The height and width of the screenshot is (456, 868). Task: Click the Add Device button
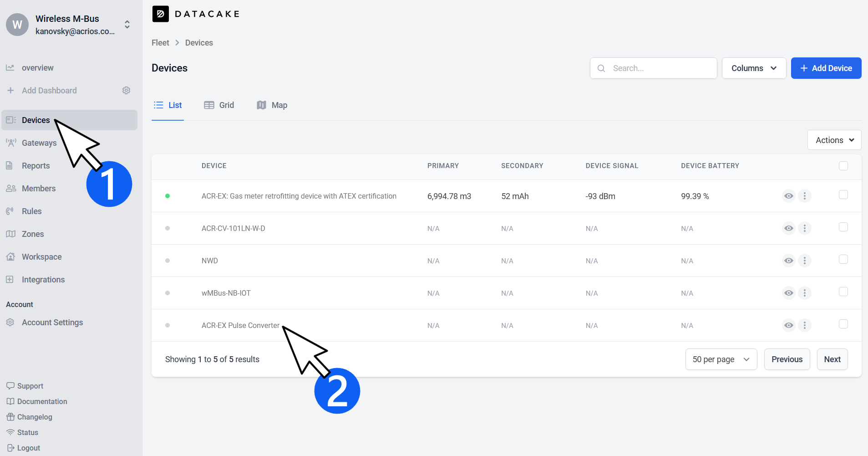[x=826, y=68]
